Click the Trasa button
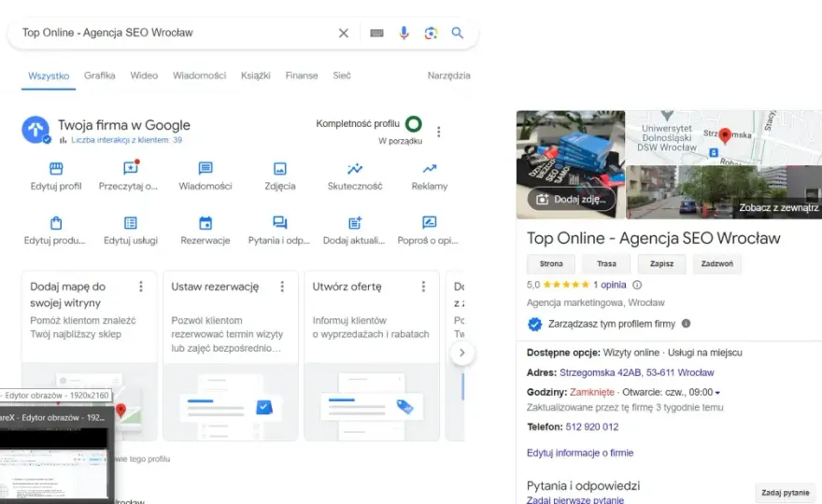Viewport: 822px width, 504px height. coord(606,263)
